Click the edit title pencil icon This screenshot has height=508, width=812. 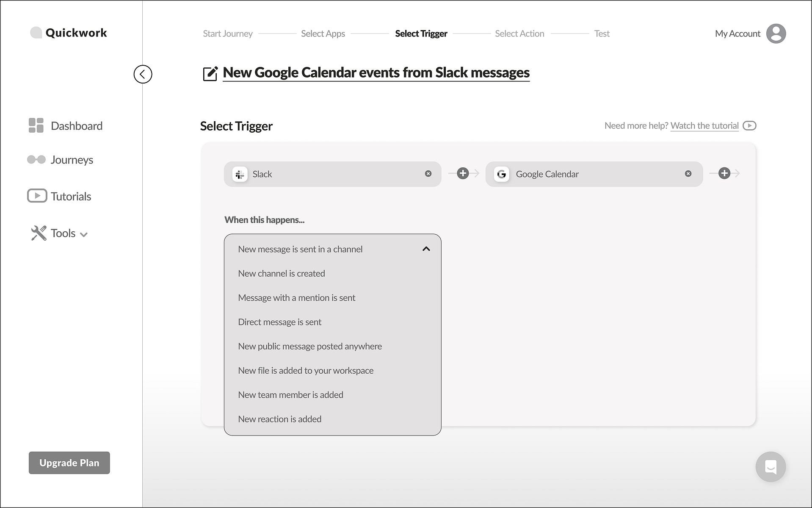tap(210, 73)
